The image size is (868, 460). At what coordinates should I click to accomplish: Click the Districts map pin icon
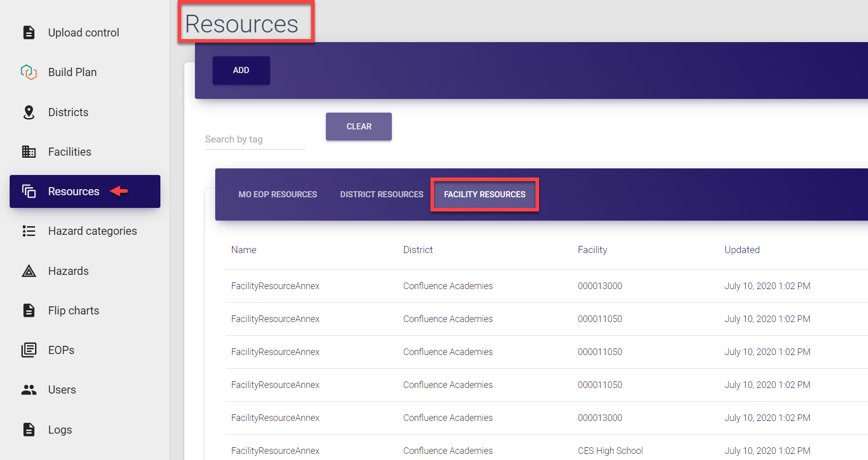click(29, 112)
